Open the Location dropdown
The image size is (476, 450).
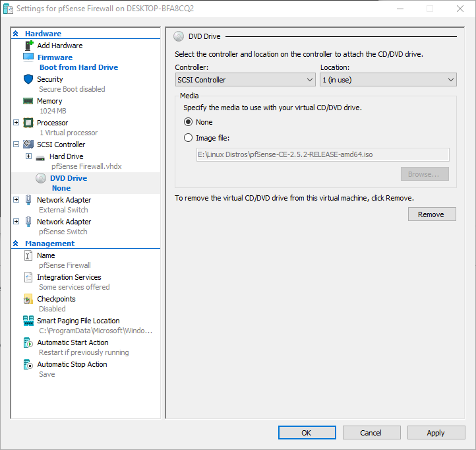coord(388,80)
